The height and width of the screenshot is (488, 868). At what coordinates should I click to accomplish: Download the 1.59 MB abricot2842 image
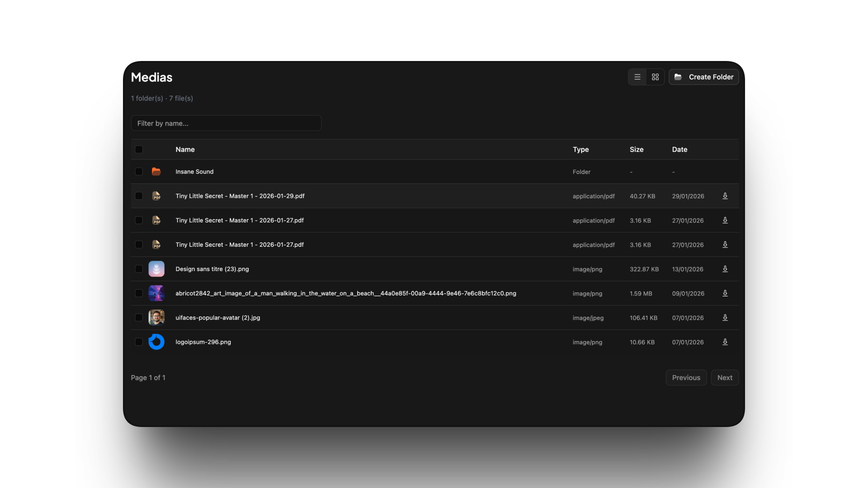(725, 294)
